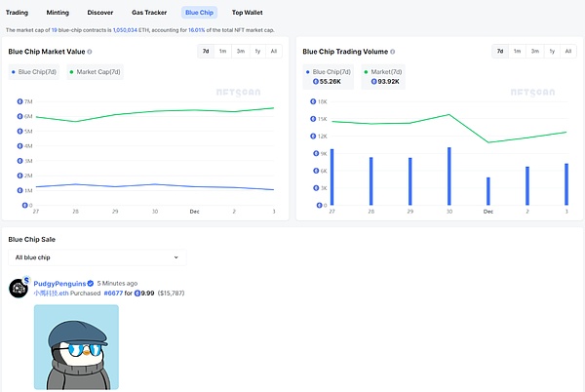Toggle the Blue Chip(7d) series in Market Value chart
The width and height of the screenshot is (585, 392).
point(35,71)
